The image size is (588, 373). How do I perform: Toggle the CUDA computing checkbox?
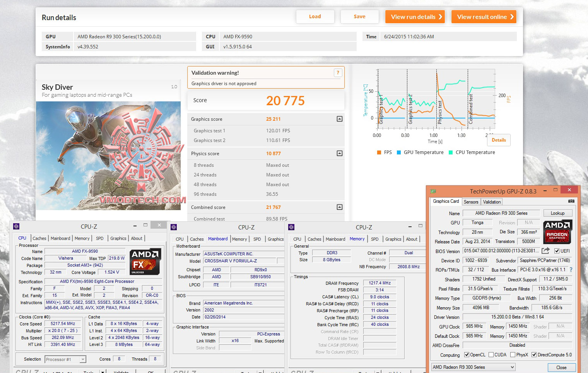[491, 354]
